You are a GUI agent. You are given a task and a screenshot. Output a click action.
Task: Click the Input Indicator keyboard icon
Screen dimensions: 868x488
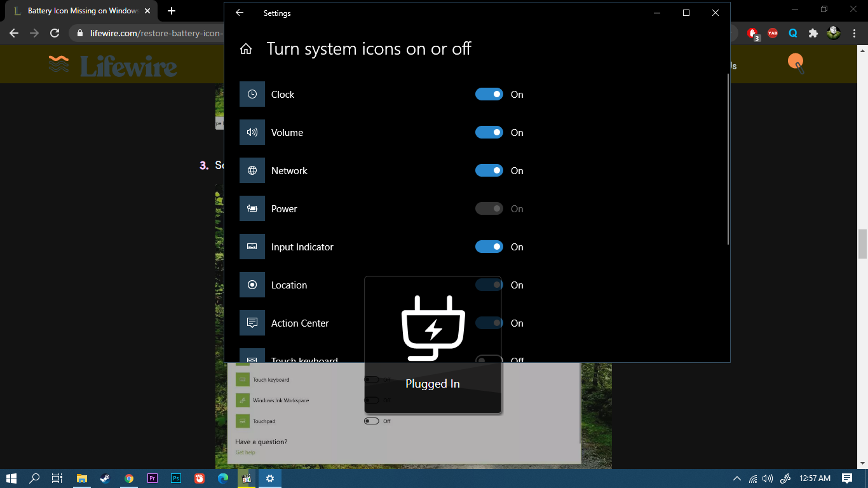click(x=252, y=247)
